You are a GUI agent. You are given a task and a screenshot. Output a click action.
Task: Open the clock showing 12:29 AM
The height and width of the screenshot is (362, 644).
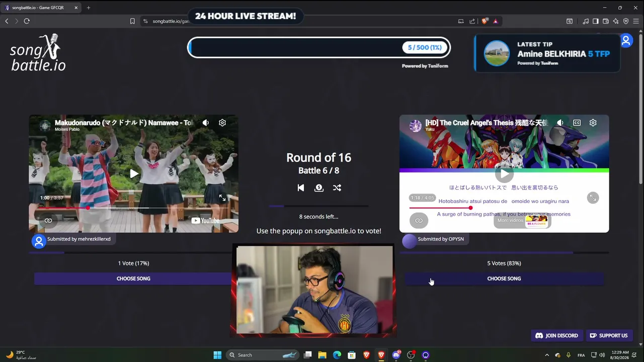coord(620,355)
